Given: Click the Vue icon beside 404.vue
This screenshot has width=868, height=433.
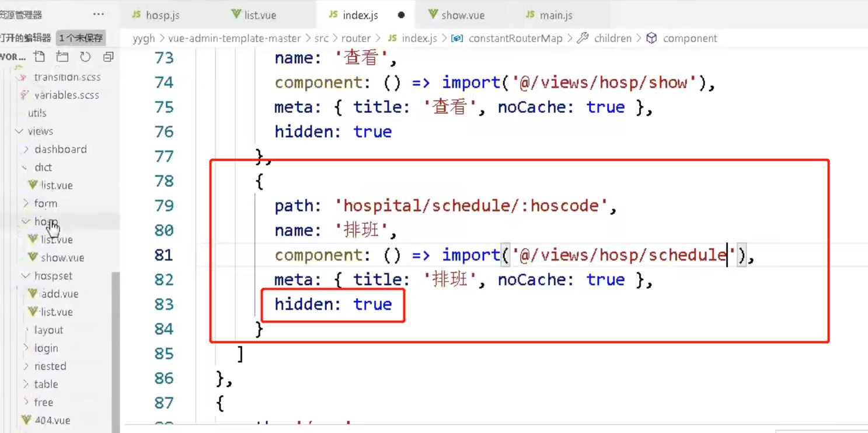Looking at the screenshot, I should pos(26,420).
